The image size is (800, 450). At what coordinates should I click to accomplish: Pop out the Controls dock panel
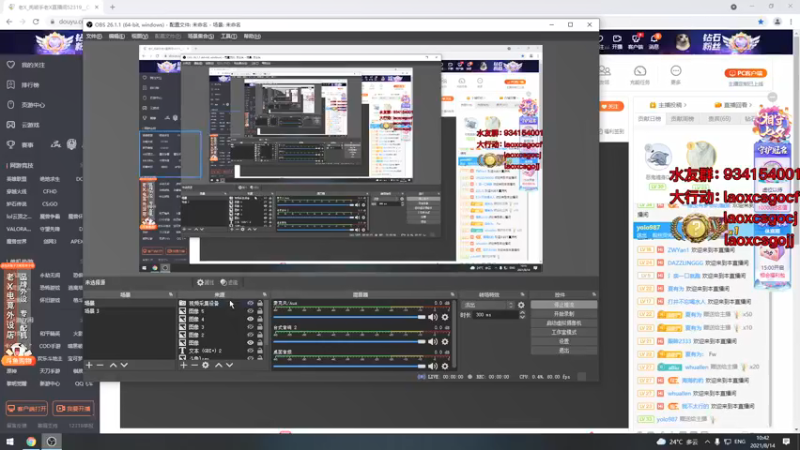coord(594,295)
